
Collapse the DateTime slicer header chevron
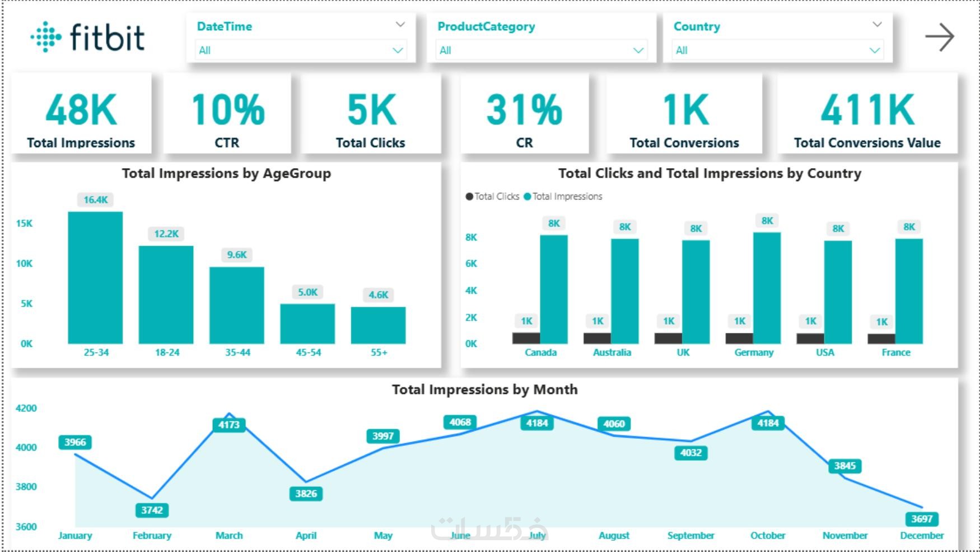[400, 25]
